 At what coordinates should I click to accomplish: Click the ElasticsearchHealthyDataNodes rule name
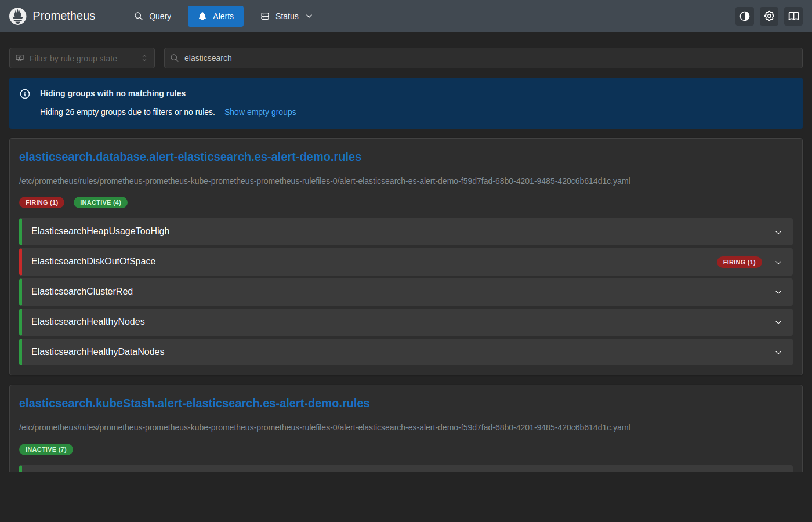coord(98,352)
